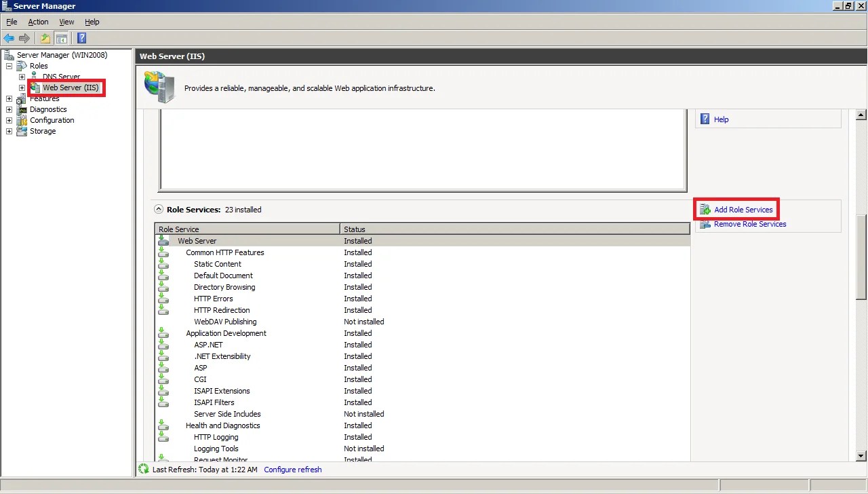868x494 pixels.
Task: Click the vertical scrollbar up arrow
Action: coord(861,114)
